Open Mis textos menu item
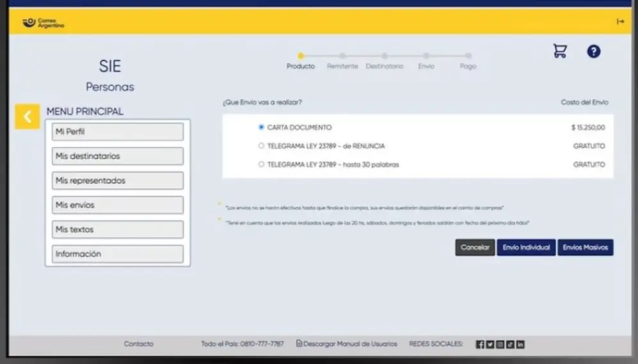 [118, 230]
